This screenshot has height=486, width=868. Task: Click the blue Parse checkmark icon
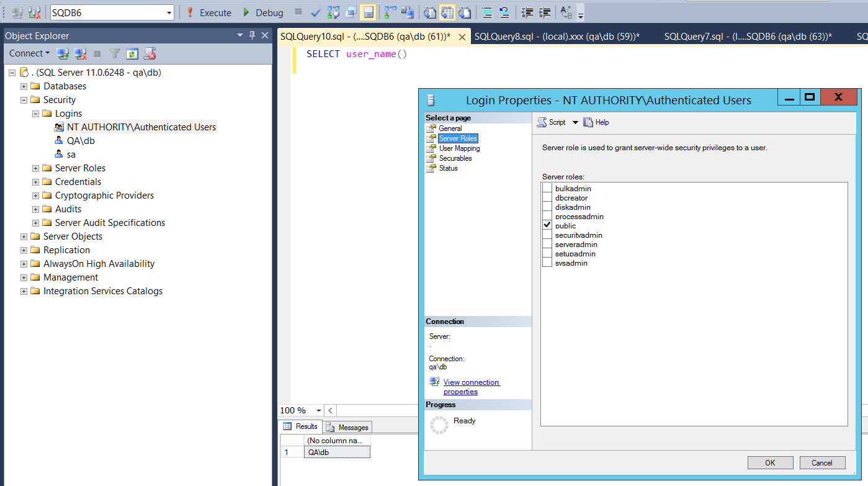click(x=316, y=12)
